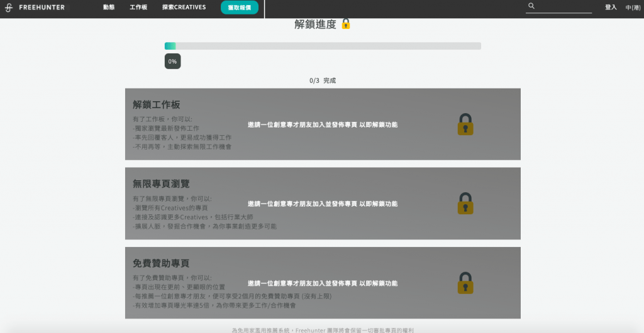
Task: Click the padlock in 解鎖工作板 card
Action: tap(465, 124)
